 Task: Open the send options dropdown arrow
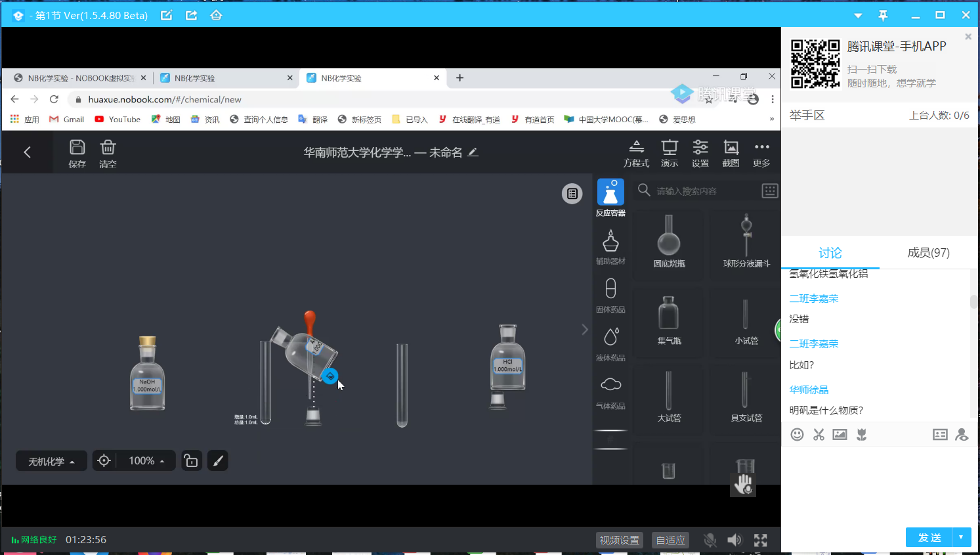(x=962, y=537)
